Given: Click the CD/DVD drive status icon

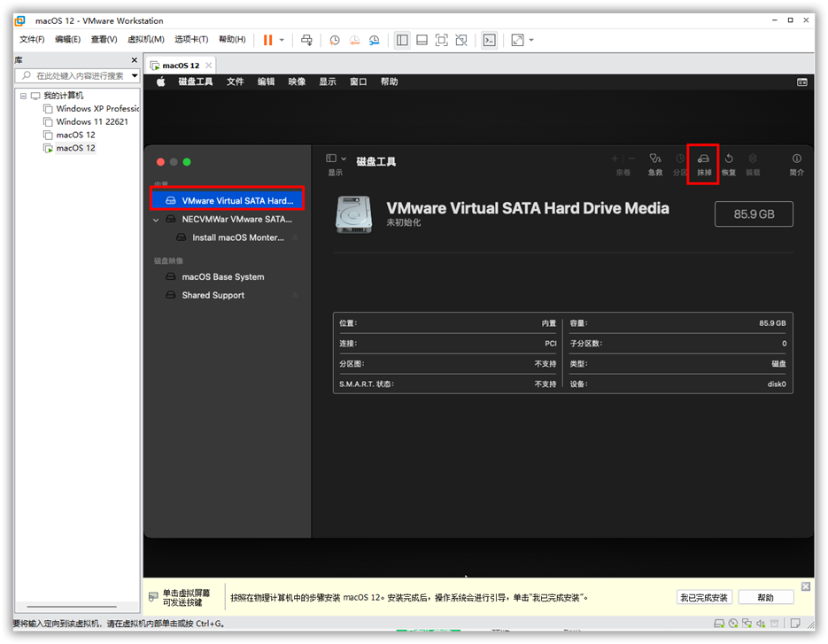Looking at the screenshot, I should tap(733, 624).
